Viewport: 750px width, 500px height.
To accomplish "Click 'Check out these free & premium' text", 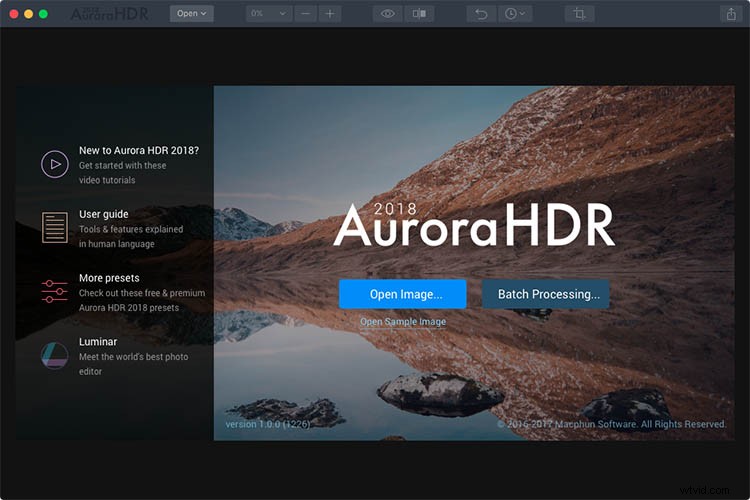I will [x=142, y=293].
